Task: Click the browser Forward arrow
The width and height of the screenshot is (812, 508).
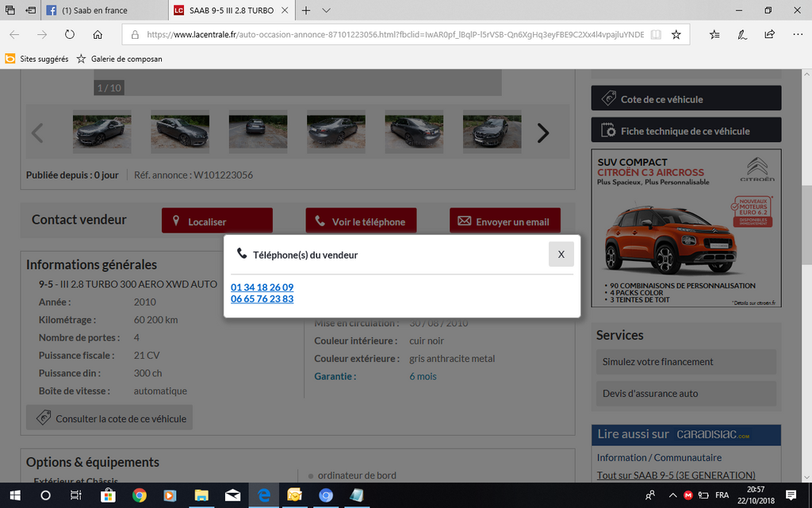Action: [x=42, y=35]
